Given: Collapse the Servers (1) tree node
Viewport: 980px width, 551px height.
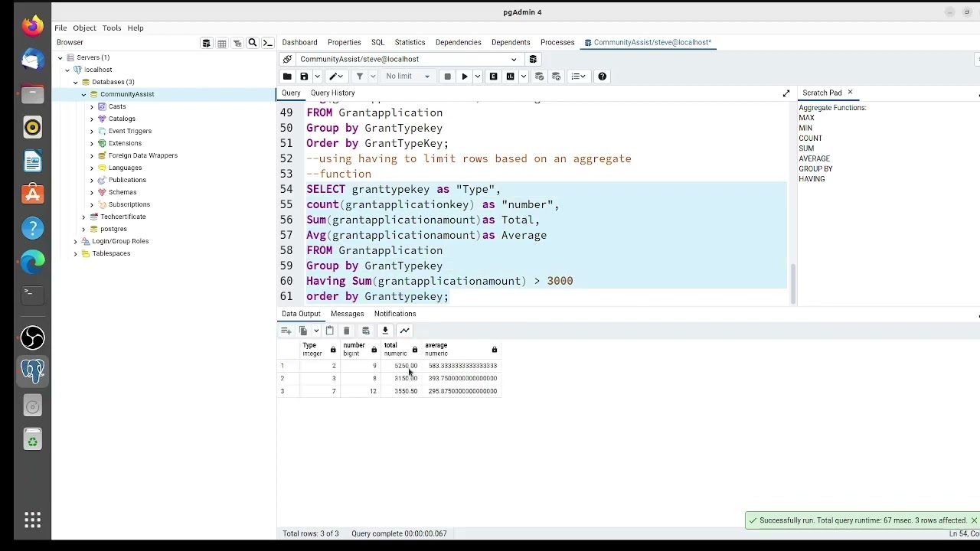Looking at the screenshot, I should point(60,57).
